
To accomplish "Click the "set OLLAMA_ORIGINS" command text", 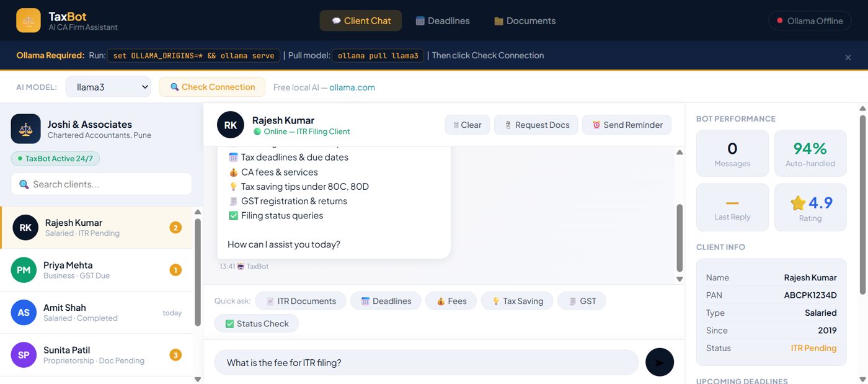I will [193, 56].
